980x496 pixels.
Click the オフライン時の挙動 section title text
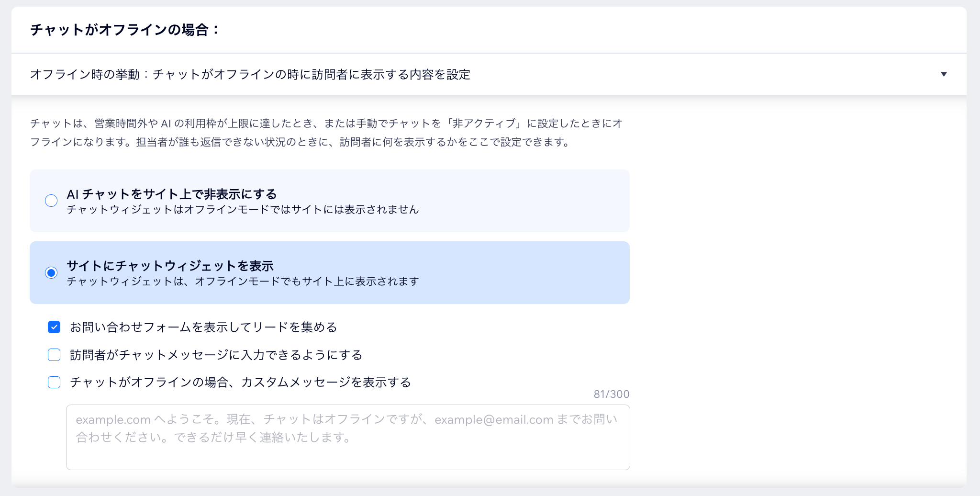pos(250,74)
